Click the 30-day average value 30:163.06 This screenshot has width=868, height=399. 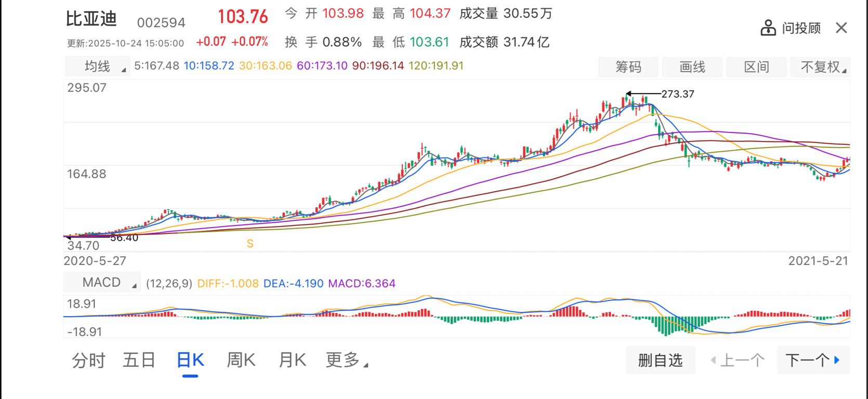point(266,66)
